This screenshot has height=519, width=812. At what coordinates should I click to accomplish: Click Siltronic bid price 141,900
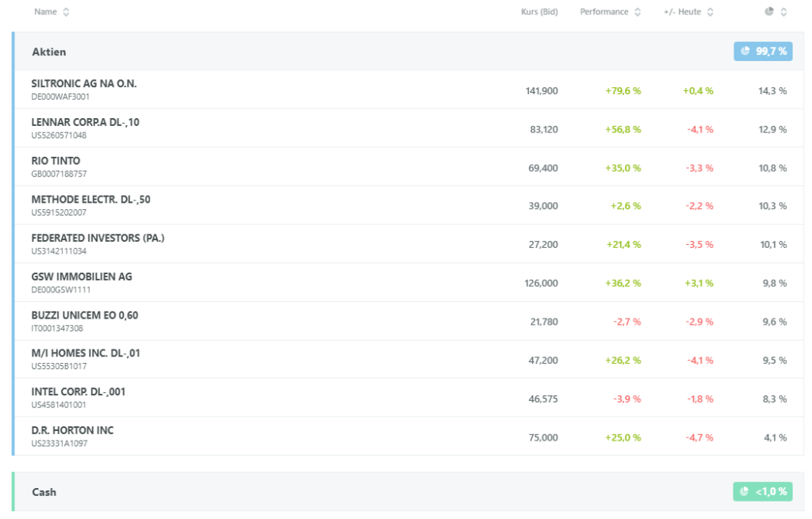542,91
